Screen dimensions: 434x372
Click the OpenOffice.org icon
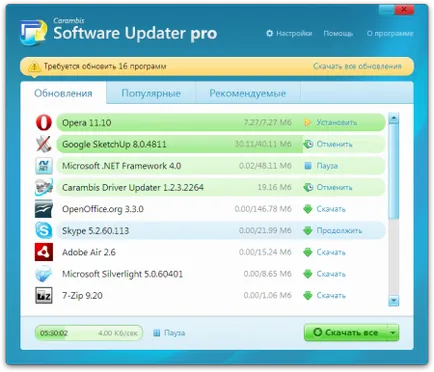[x=44, y=209]
